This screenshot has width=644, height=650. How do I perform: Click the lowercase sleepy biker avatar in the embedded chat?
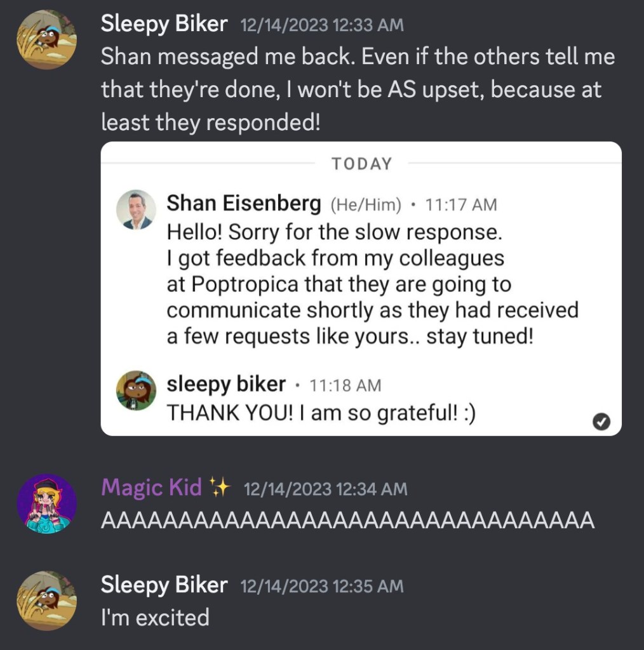tap(136, 390)
